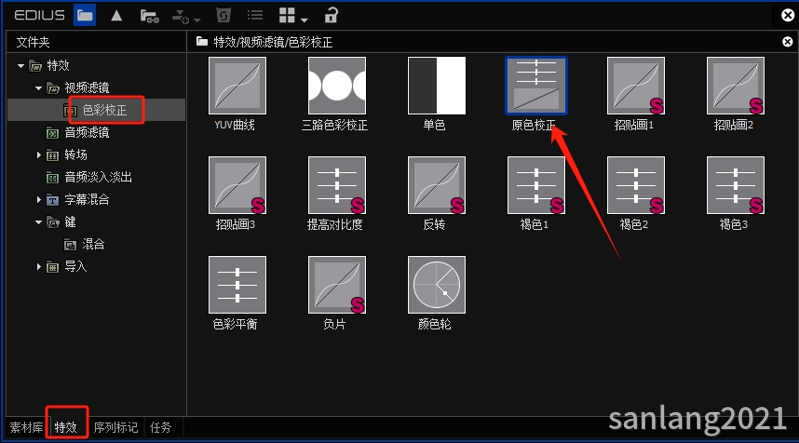Image resolution: width=799 pixels, height=443 pixels.
Task: Select the 招贴画3 preset icon
Action: [237, 185]
